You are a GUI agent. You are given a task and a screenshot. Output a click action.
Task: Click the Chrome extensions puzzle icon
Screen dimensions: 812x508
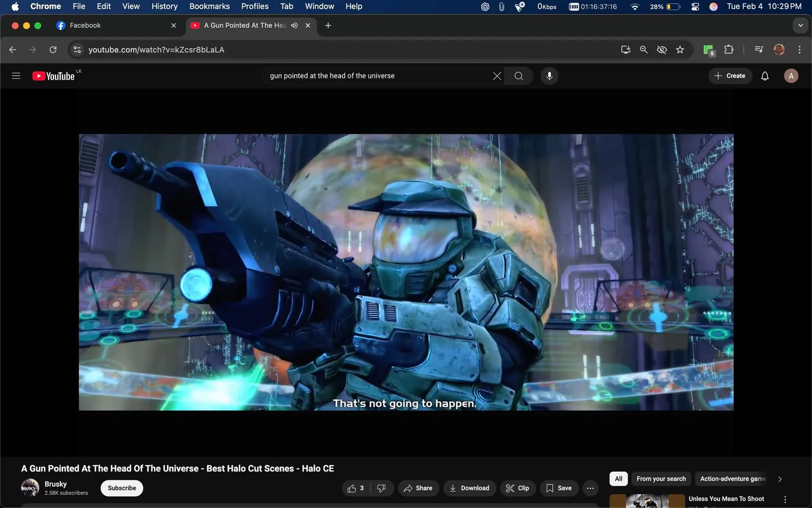click(728, 49)
